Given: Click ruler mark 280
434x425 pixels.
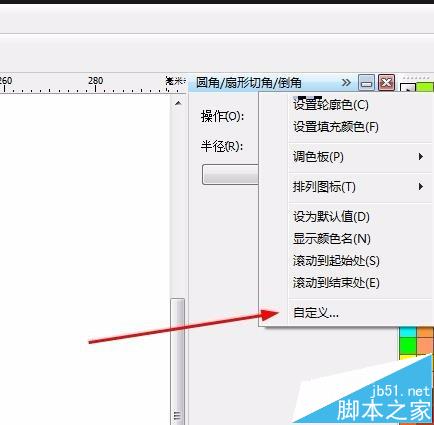Looking at the screenshot, I should point(96,80).
